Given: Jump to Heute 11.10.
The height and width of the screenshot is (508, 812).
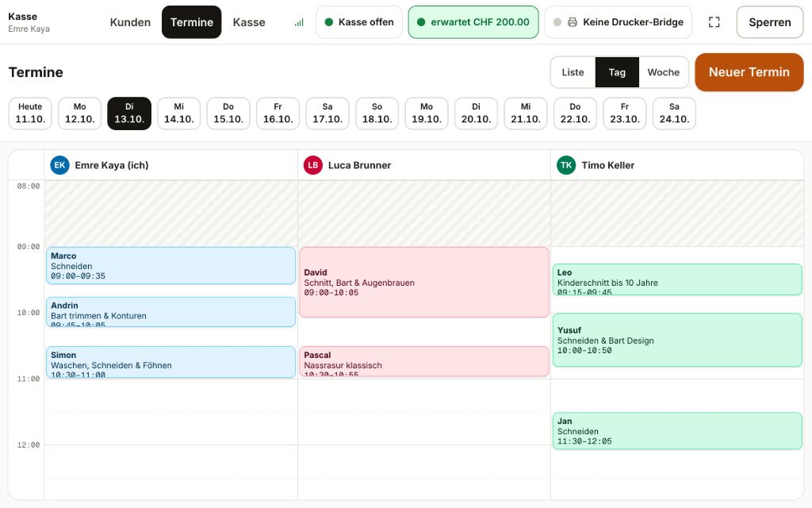Looking at the screenshot, I should pyautogui.click(x=30, y=113).
